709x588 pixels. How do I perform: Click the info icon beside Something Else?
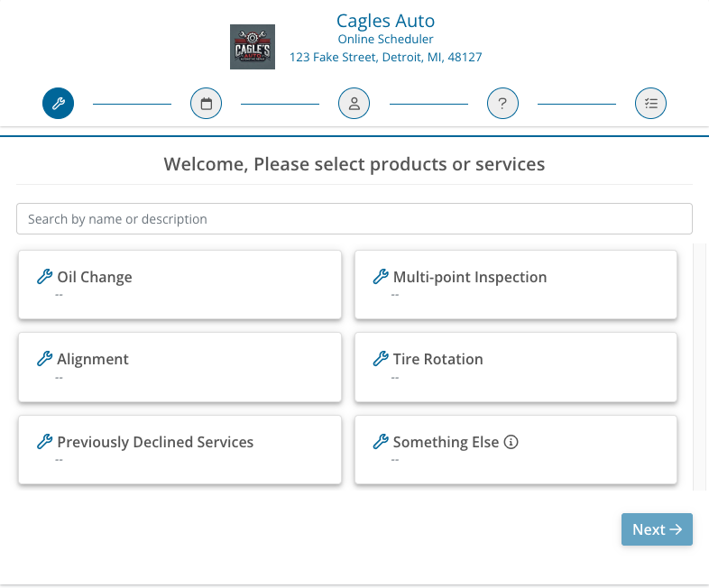pos(511,442)
